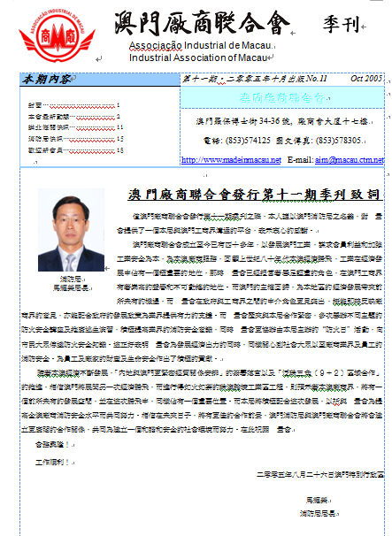Click the fax number (853)578305
Image resolution: width=392 pixels, height=536 pixels.
click(339, 141)
